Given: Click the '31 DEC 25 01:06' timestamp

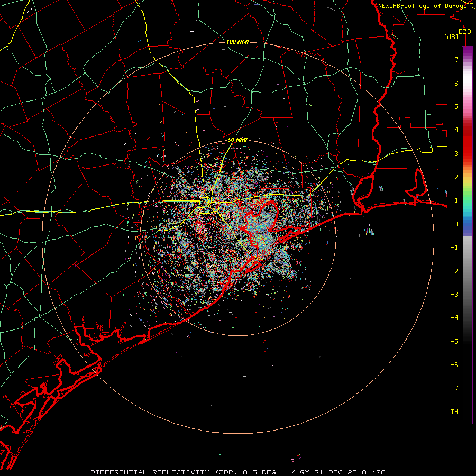Looking at the screenshot, I should coord(349,472).
